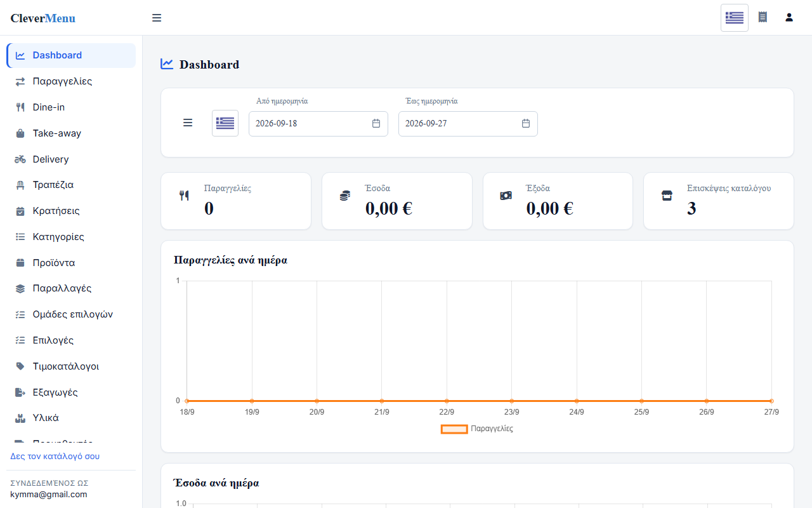Screen dimensions: 812x508
Task: Select Ομάδες επιλογών in sidebar
Action: (x=71, y=314)
